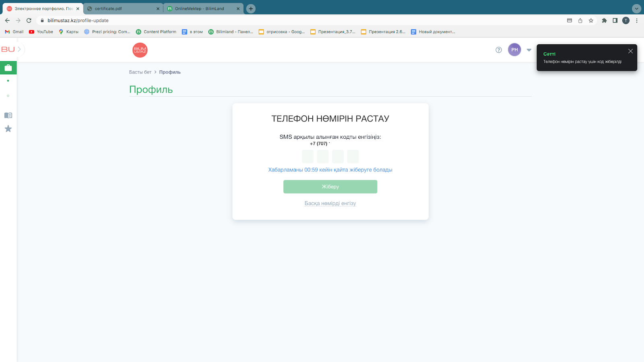Open the отрисовка - Goog bookmark
The width and height of the screenshot is (644, 362).
click(282, 32)
